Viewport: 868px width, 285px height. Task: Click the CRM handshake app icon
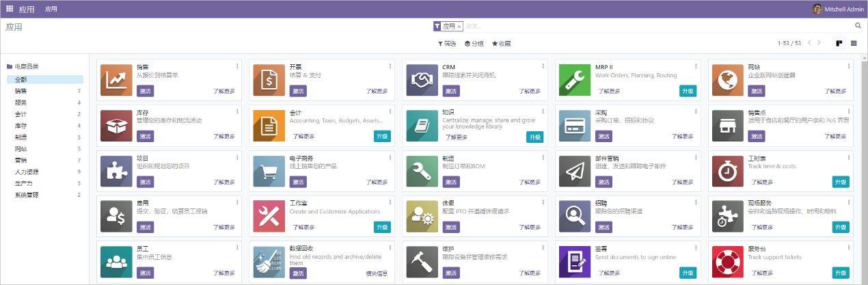click(422, 79)
